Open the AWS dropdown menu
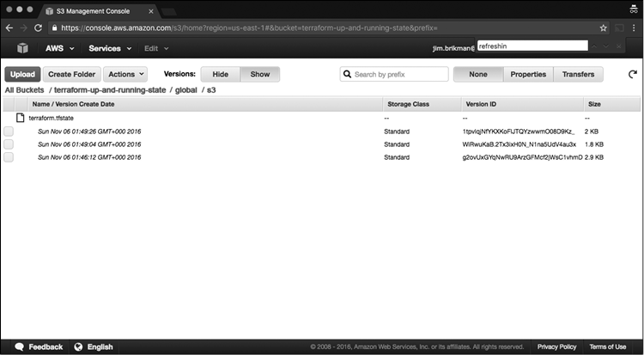The image size is (644, 355). pos(60,48)
